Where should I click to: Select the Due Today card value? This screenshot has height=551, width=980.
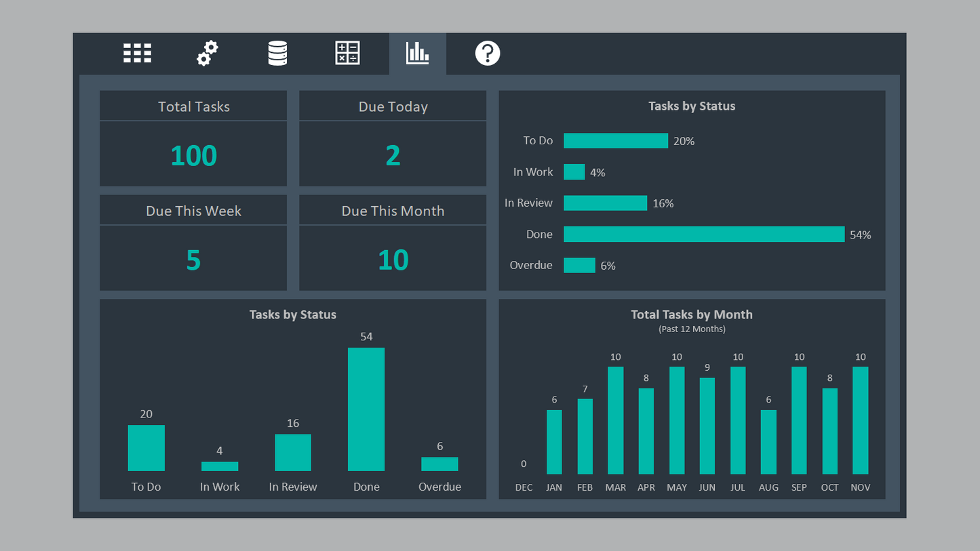393,155
